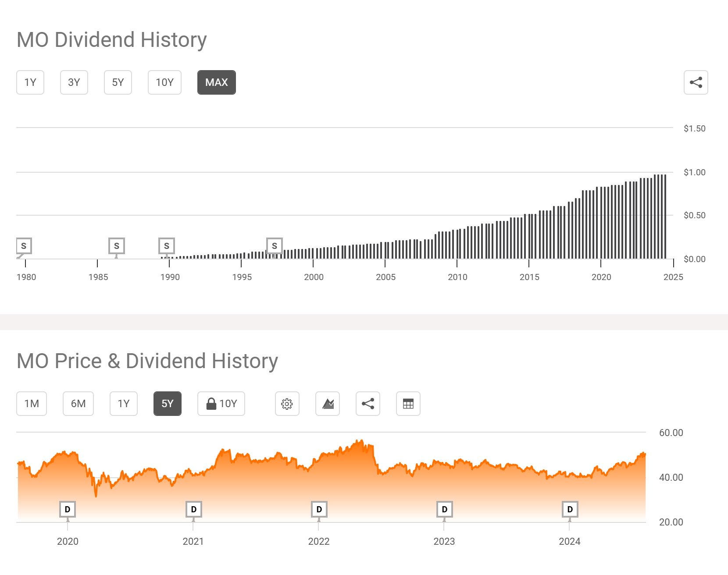The image size is (728, 575).
Task: Click the $1.50 axis label
Action: 695,128
